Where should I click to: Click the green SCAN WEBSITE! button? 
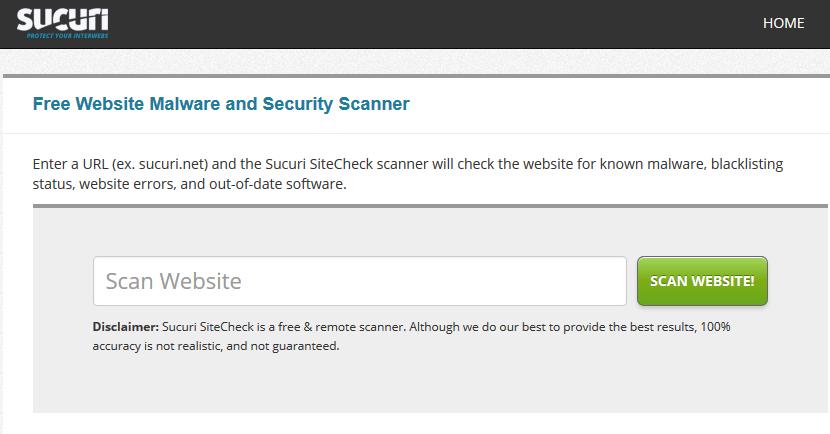[702, 281]
